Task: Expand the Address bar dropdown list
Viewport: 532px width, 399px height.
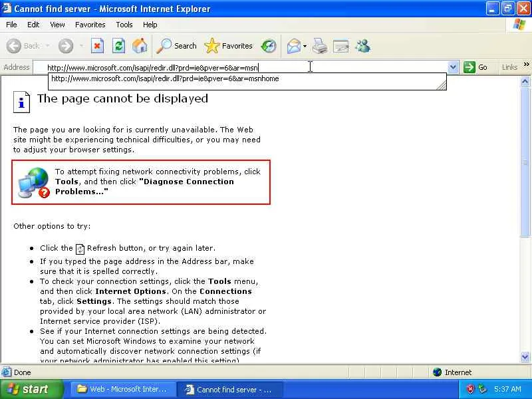Action: (x=453, y=67)
